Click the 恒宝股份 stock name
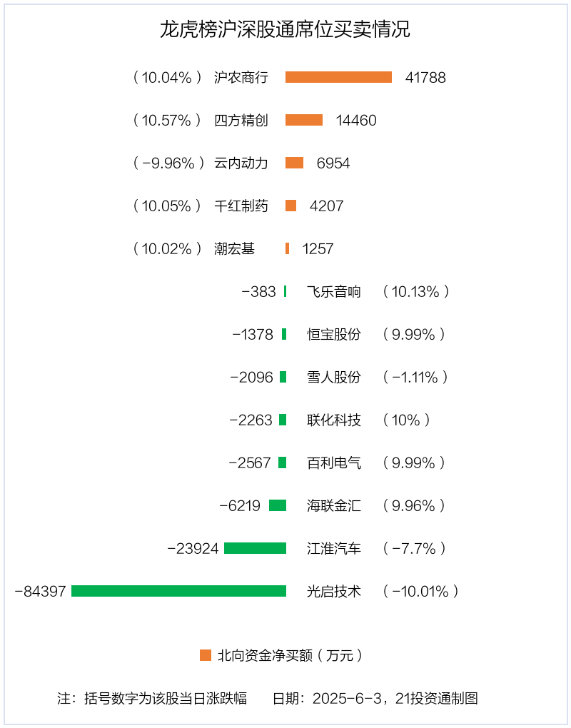 coord(334,334)
